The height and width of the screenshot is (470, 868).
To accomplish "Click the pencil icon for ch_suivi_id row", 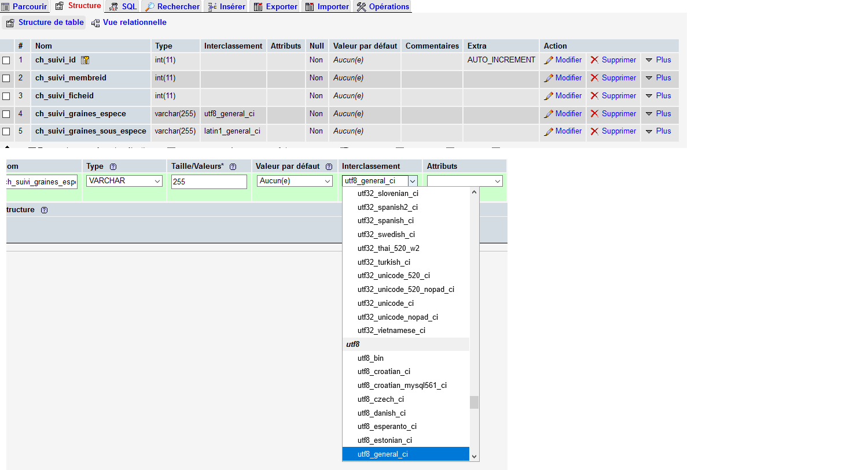I will 549,60.
